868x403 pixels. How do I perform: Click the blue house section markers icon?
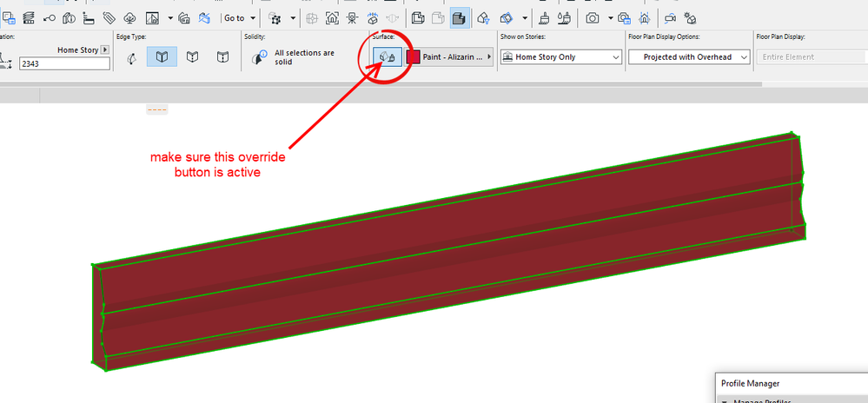pyautogui.click(x=644, y=18)
